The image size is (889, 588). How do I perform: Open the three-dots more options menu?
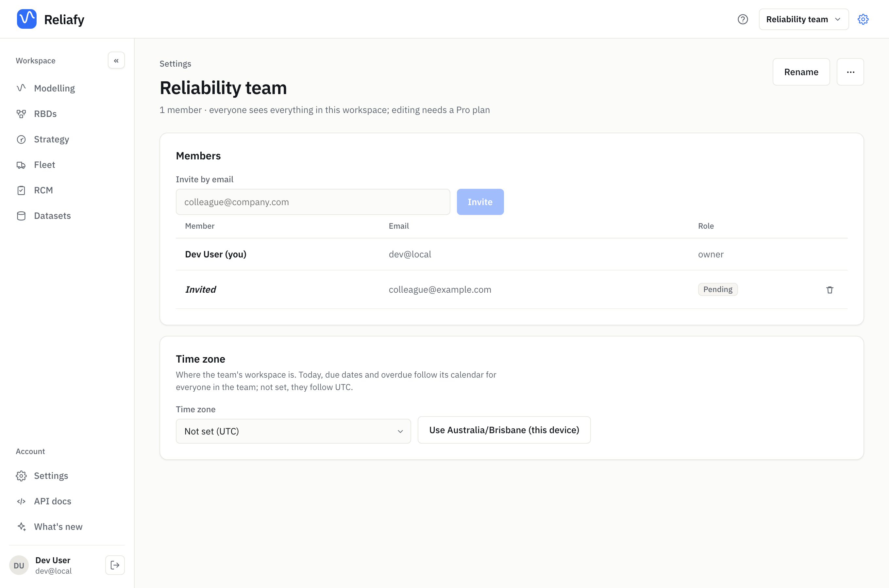(850, 72)
